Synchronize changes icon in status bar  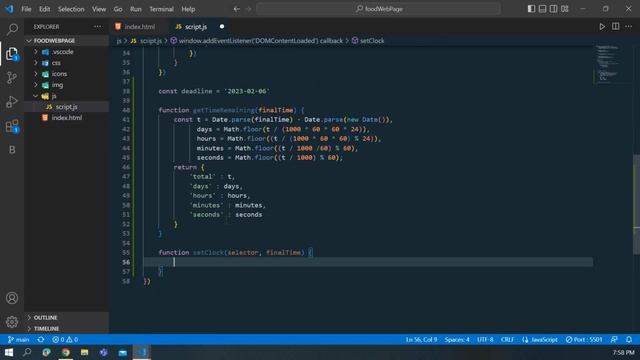(41, 340)
